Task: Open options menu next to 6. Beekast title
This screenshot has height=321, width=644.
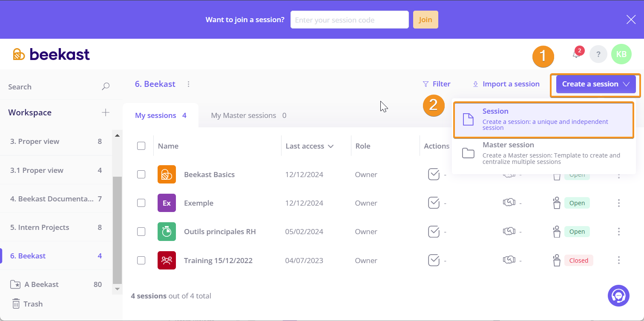Action: tap(188, 84)
